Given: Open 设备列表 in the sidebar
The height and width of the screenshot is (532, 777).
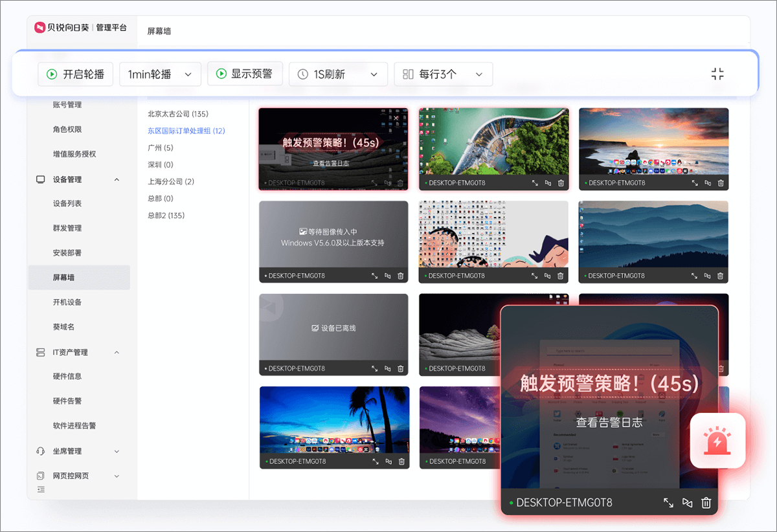Looking at the screenshot, I should click(67, 203).
